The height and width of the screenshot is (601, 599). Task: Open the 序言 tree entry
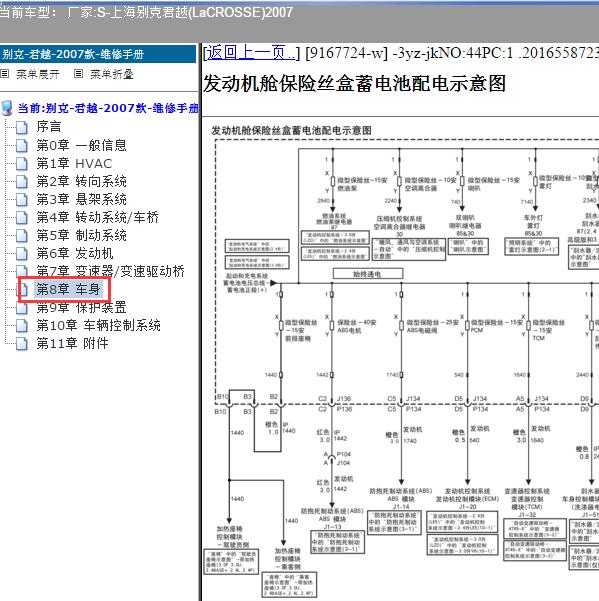[x=49, y=126]
